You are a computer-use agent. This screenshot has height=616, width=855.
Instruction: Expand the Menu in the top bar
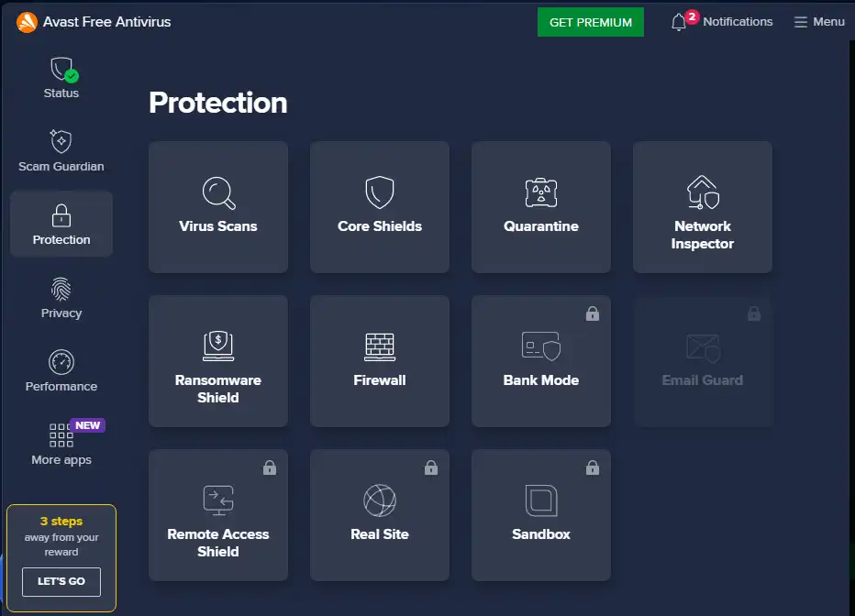pos(819,21)
